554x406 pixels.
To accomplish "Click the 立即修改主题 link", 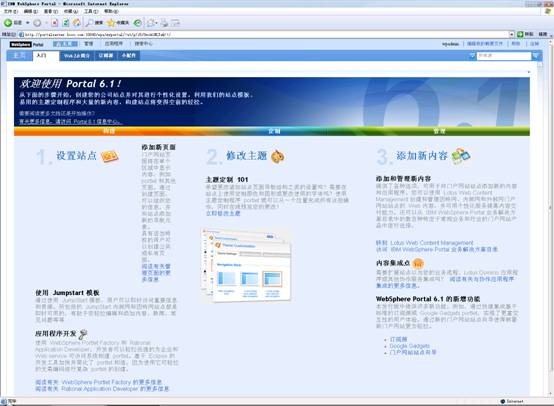I will (223, 213).
